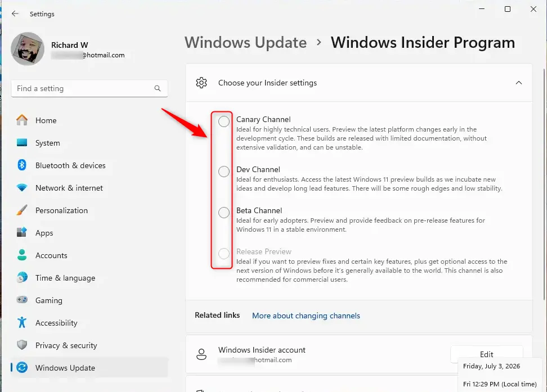Click the Choose your Insider settings title
The height and width of the screenshot is (392, 547).
point(267,83)
